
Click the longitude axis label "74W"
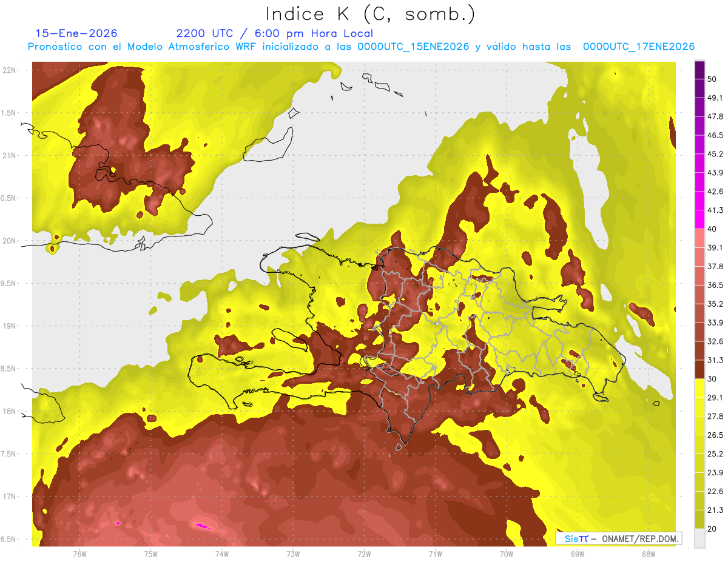pos(222,554)
